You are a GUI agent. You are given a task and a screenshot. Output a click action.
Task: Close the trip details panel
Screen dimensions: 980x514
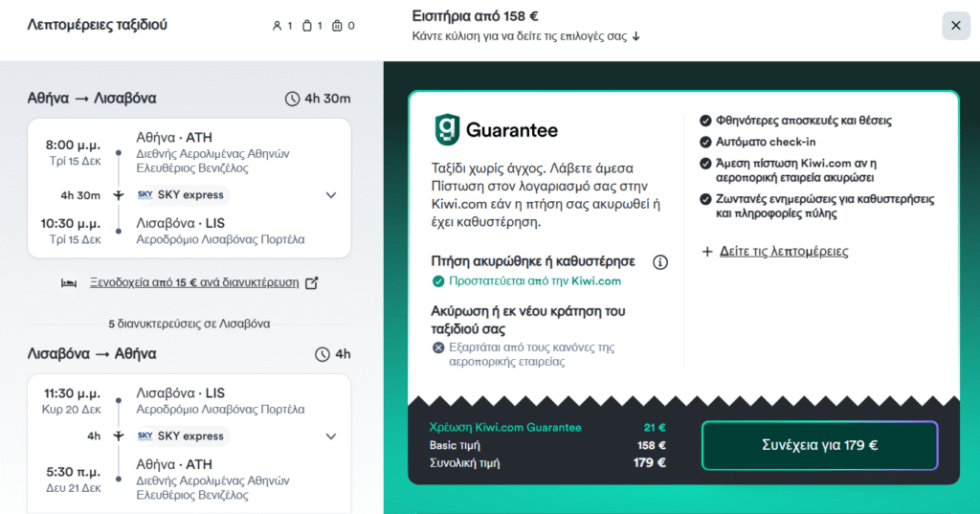[x=956, y=26]
